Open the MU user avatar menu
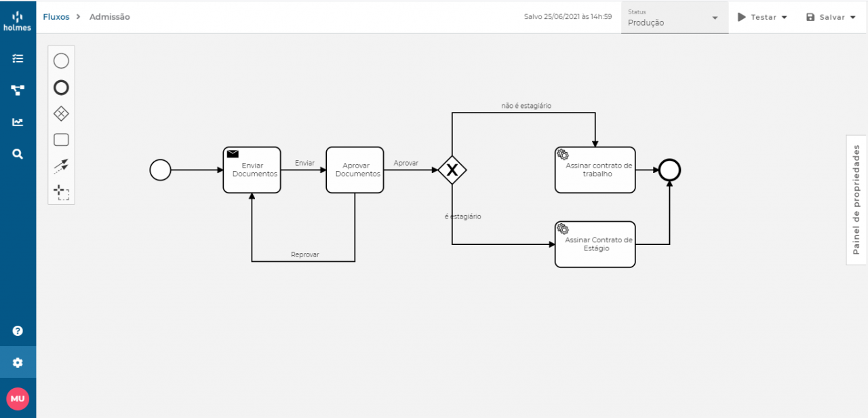The height and width of the screenshot is (418, 868). 18,398
